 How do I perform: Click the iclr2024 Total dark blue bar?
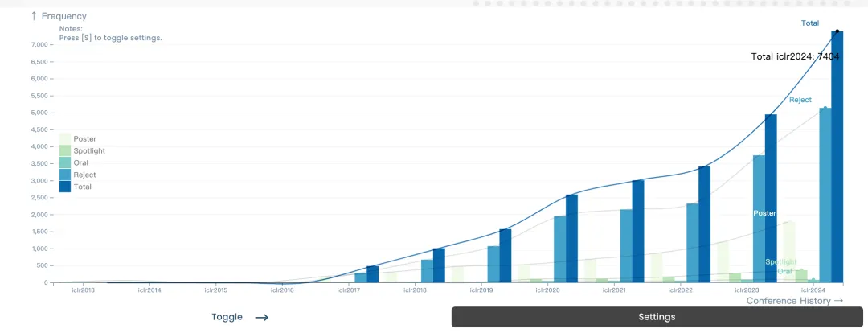pyautogui.click(x=837, y=157)
